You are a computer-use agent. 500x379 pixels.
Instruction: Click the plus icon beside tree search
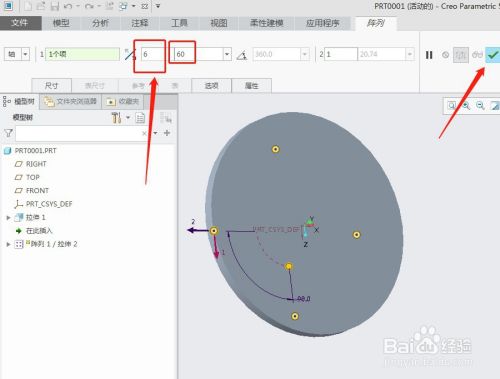(167, 133)
